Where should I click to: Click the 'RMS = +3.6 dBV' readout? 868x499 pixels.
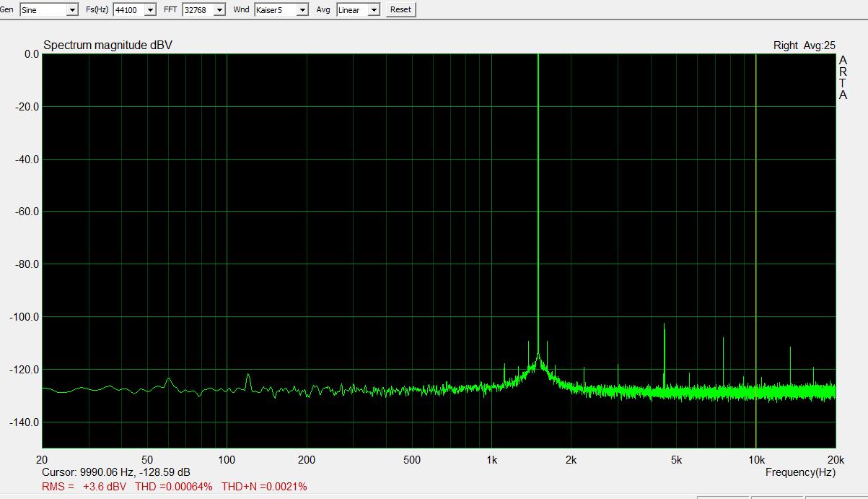coord(84,487)
